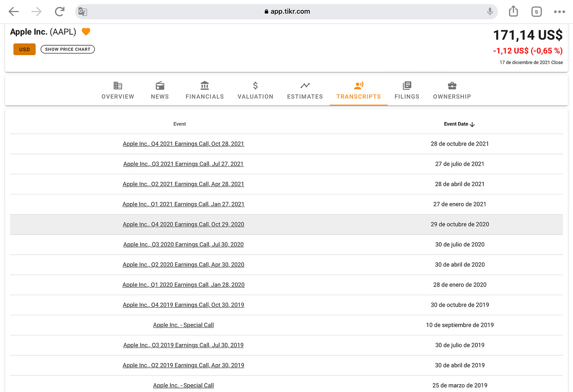
Task: Click the 17 de diciembre de 2021 Close text
Action: (x=531, y=63)
